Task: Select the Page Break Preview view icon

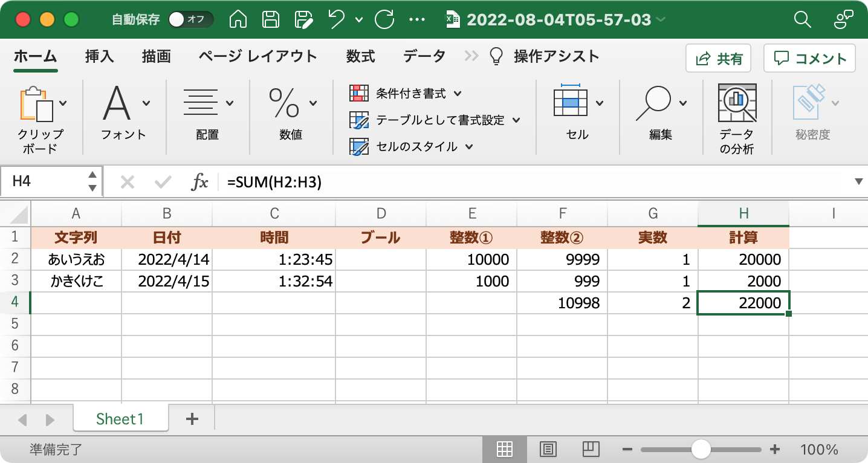Action: coord(590,449)
